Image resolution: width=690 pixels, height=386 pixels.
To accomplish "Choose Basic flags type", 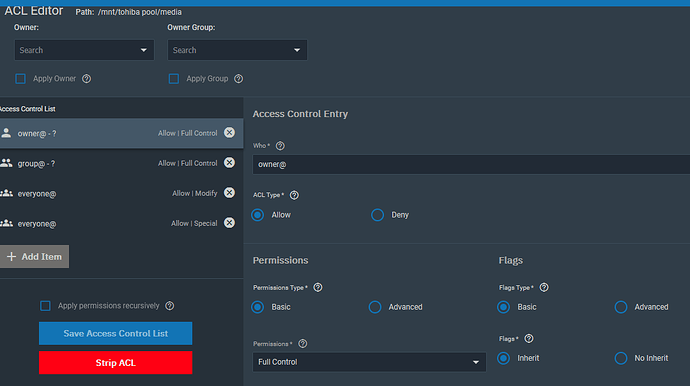I will (503, 307).
